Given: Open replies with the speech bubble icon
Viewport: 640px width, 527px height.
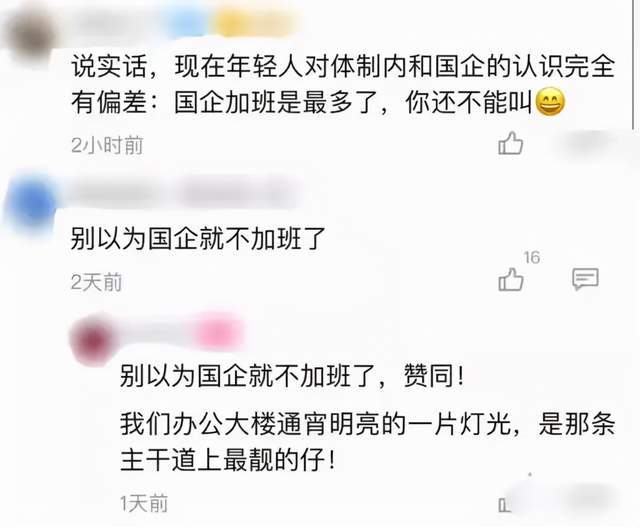Looking at the screenshot, I should [585, 279].
